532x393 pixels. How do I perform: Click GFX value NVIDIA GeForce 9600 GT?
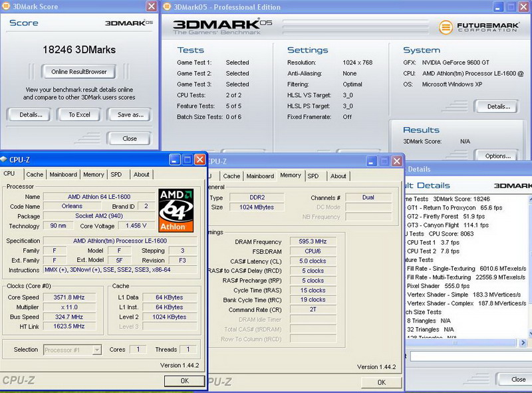pyautogui.click(x=456, y=63)
